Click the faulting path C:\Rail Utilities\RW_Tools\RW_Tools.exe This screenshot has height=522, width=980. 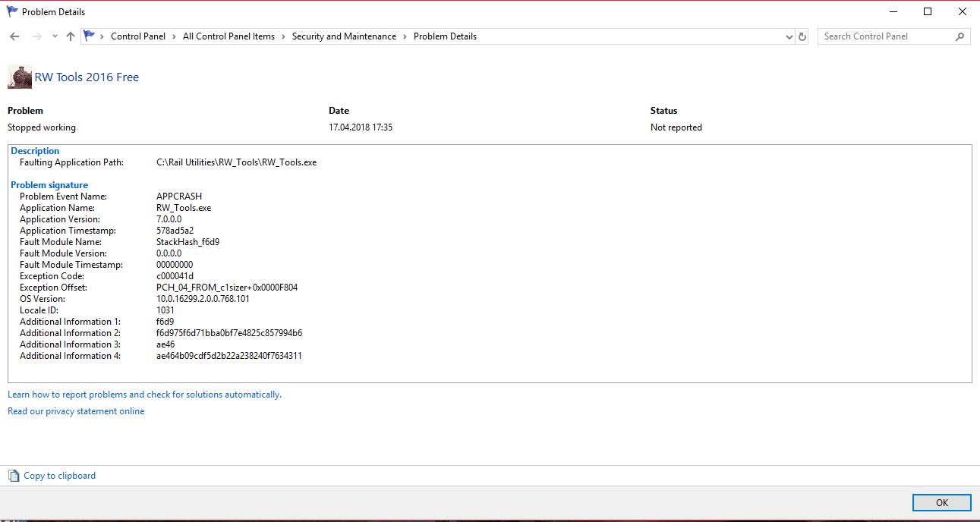236,162
